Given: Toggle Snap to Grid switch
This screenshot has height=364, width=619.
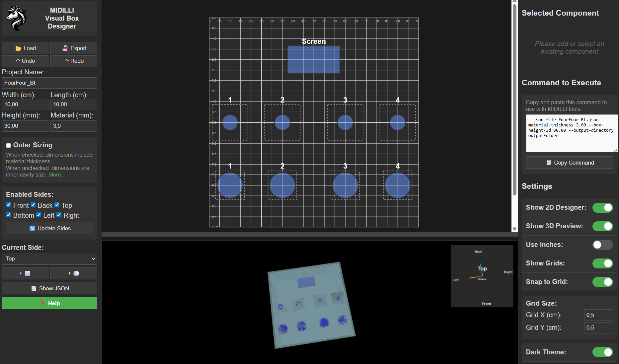Looking at the screenshot, I should 603,282.
